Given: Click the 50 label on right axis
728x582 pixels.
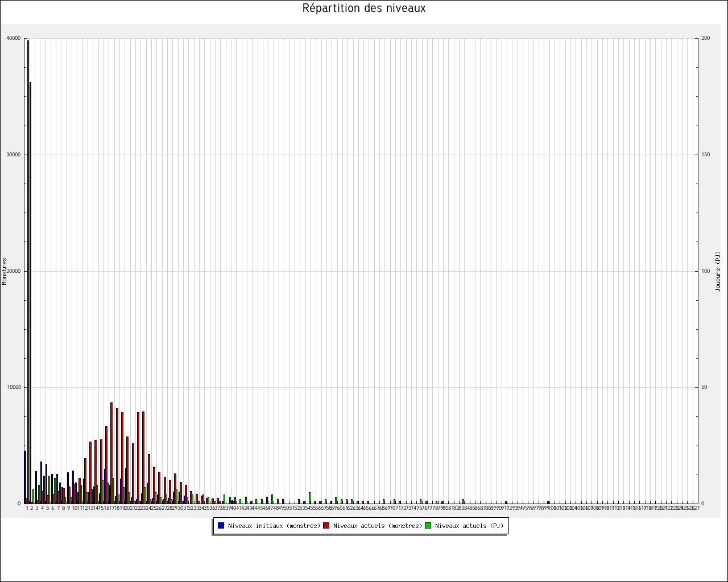Looking at the screenshot, I should [705, 387].
